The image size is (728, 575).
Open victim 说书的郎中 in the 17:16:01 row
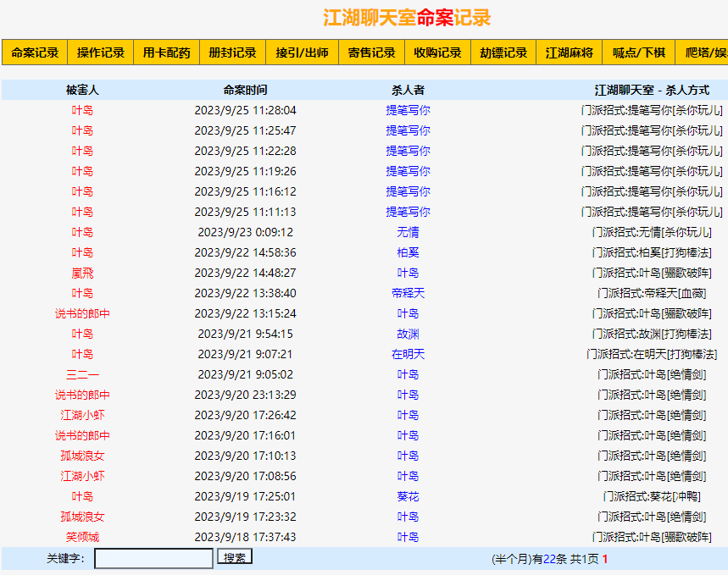tap(82, 435)
